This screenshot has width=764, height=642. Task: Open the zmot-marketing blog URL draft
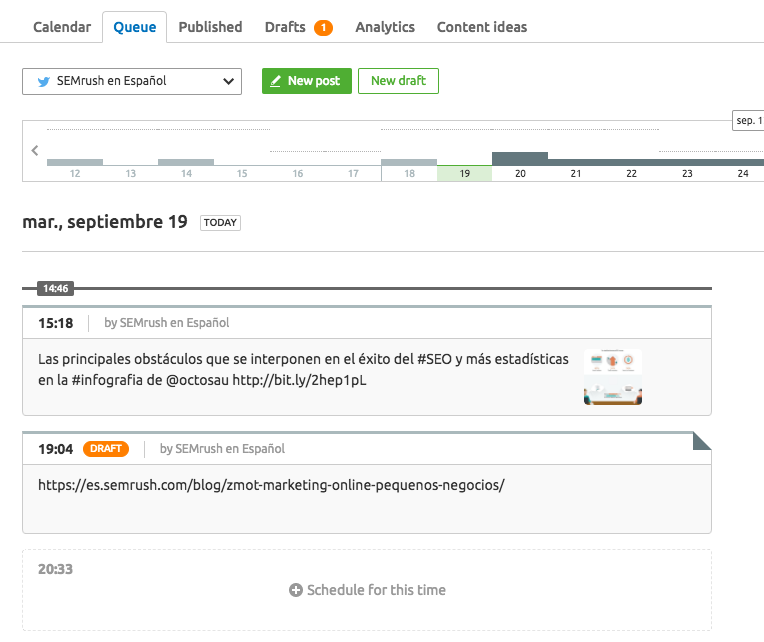[x=271, y=485]
